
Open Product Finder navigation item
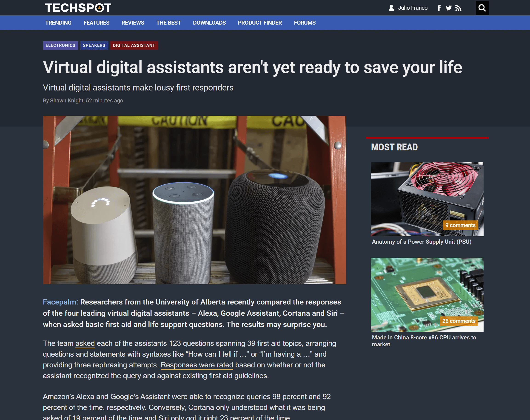pyautogui.click(x=259, y=23)
